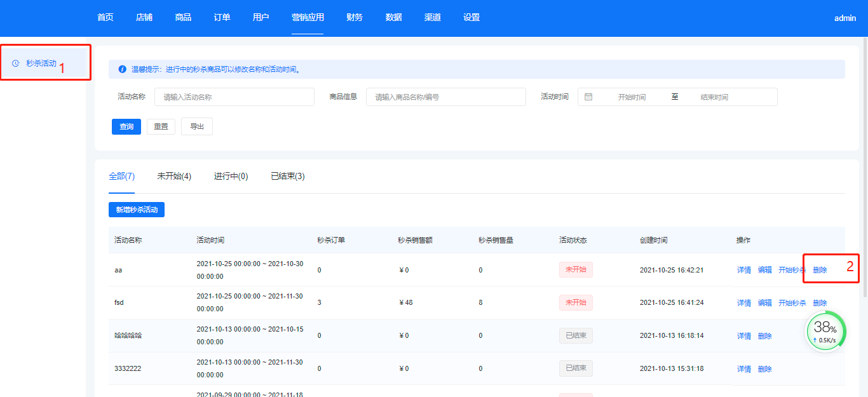Click the 38% network speed floating widget
The width and height of the screenshot is (868, 397).
pos(825,331)
